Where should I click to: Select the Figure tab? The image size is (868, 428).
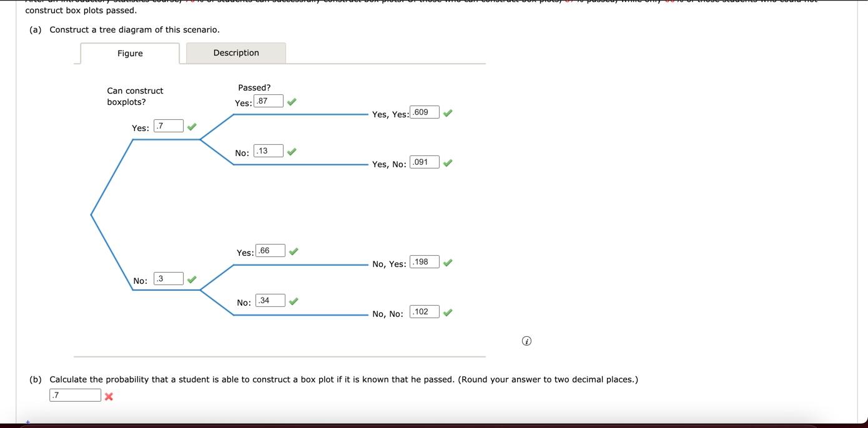pyautogui.click(x=129, y=53)
